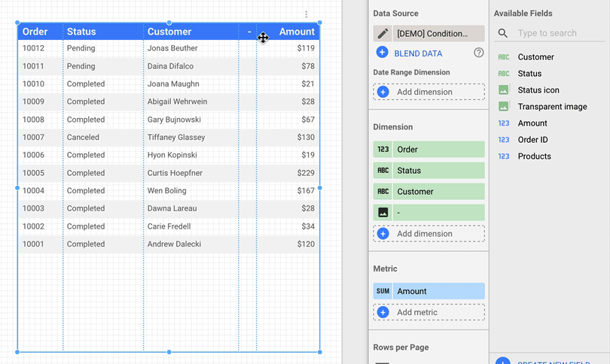
Task: Click the Add metric button
Action: (429, 312)
